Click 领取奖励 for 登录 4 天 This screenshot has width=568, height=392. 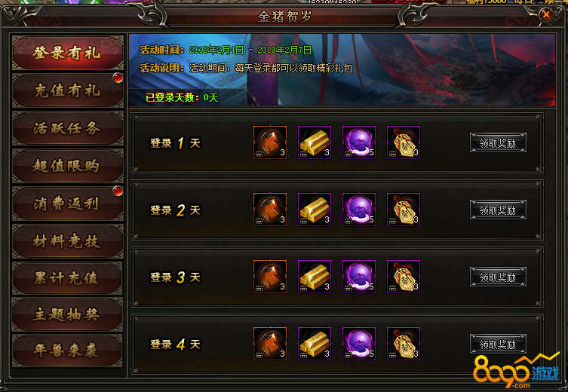(498, 344)
